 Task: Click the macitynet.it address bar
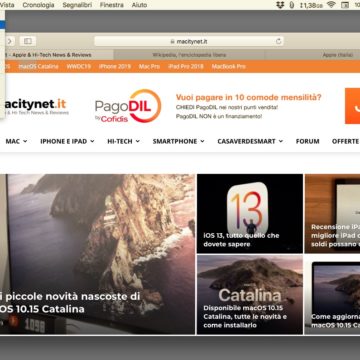[x=189, y=41]
